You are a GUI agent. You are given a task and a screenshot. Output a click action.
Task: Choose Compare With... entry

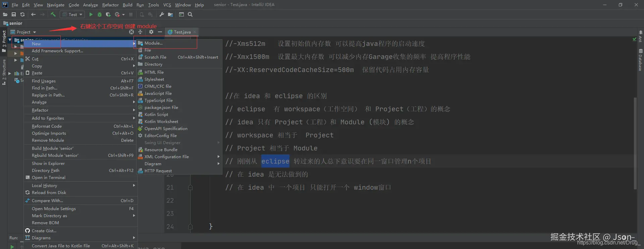tap(80, 200)
